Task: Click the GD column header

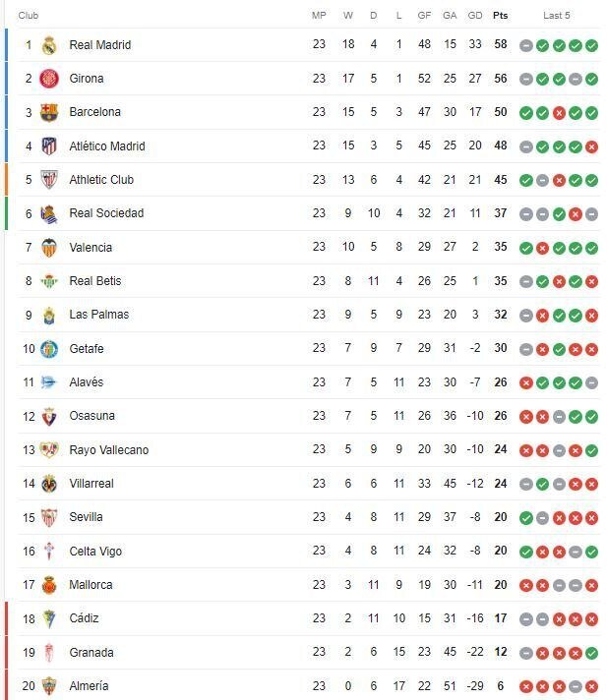Action: pos(475,16)
